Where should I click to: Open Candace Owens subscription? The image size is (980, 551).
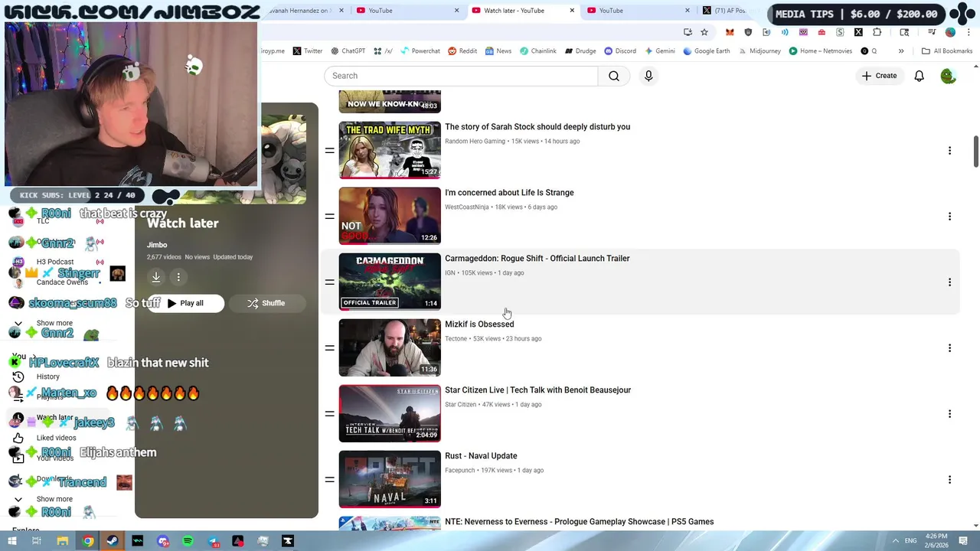62,282
